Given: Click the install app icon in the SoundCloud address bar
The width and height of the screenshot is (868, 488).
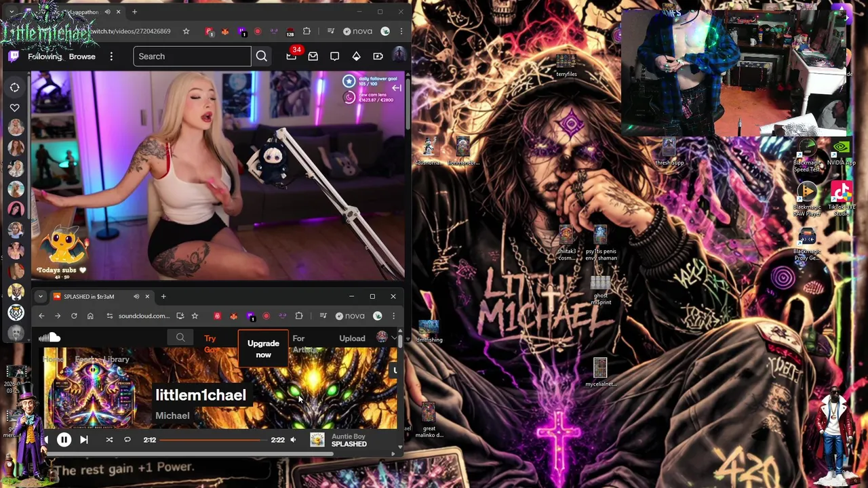Looking at the screenshot, I should (x=180, y=316).
